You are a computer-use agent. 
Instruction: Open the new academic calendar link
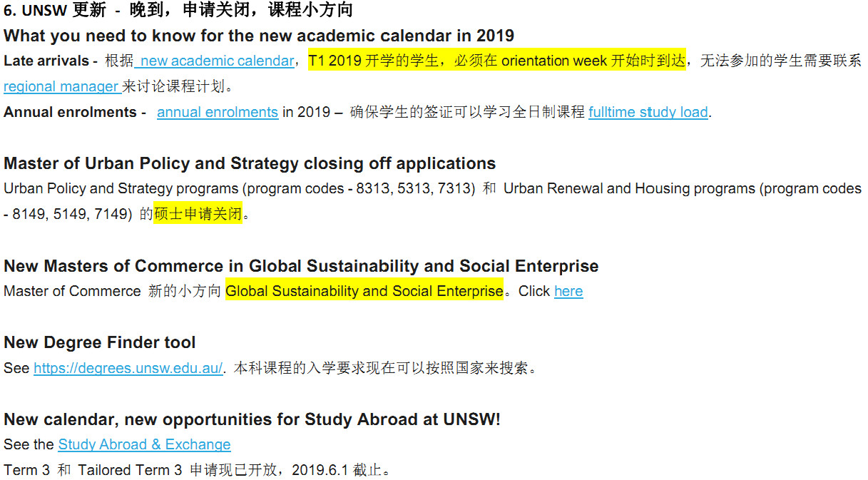217,61
